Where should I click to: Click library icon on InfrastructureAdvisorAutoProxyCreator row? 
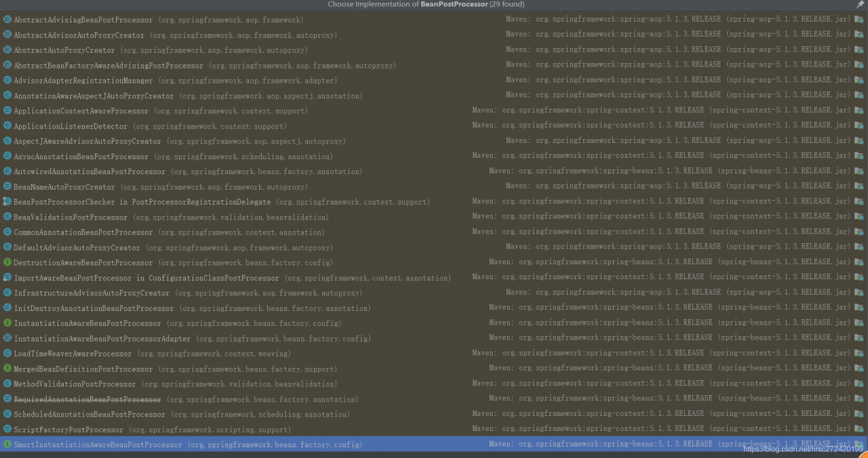point(859,293)
